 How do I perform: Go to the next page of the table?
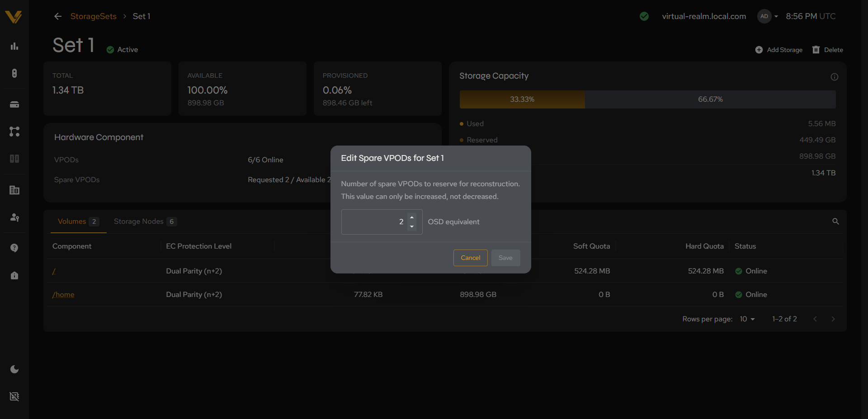[x=833, y=319]
